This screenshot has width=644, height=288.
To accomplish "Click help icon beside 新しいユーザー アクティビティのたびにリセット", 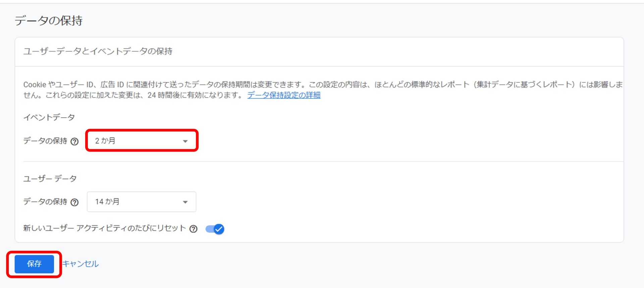I will pos(193,229).
